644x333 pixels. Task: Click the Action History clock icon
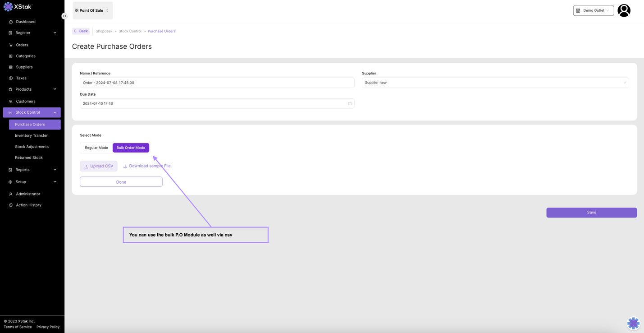click(11, 205)
